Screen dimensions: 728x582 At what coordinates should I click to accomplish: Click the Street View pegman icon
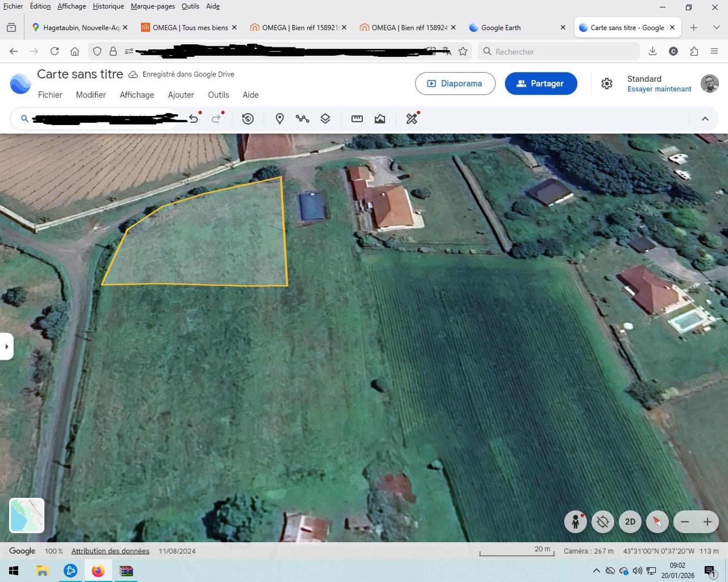click(x=575, y=522)
